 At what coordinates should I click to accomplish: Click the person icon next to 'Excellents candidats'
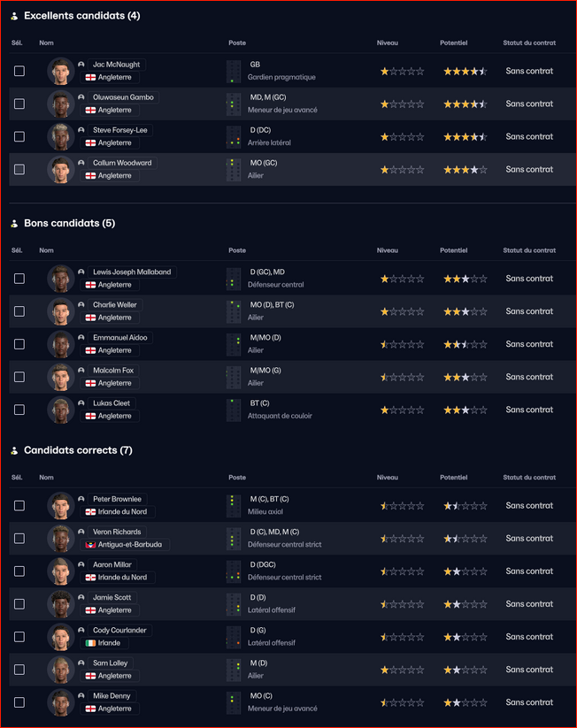[x=14, y=16]
